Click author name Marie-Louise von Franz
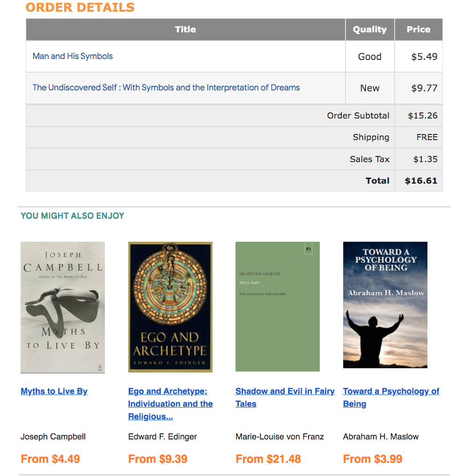 [x=279, y=437]
